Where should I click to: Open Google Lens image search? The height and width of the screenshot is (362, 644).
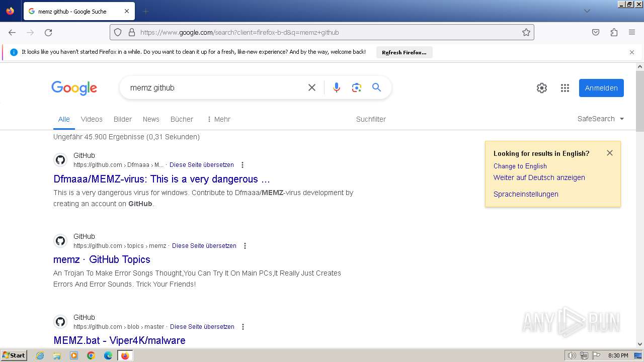coord(357,87)
